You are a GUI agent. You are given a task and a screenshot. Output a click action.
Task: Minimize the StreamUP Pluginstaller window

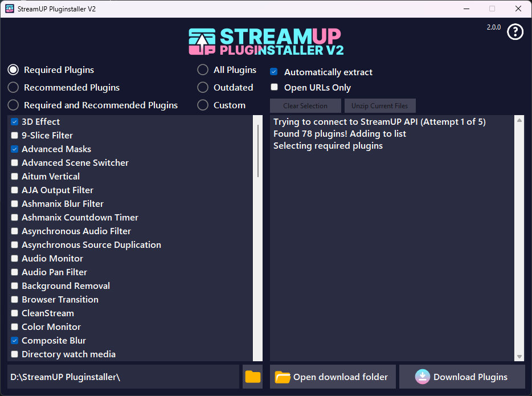(466, 9)
